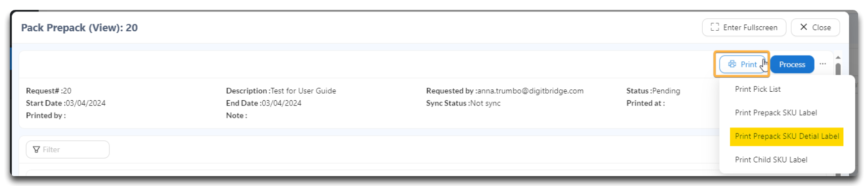Viewport: 868px width, 186px height.
Task: Close the Pack Prepack view dialog
Action: pyautogui.click(x=815, y=27)
